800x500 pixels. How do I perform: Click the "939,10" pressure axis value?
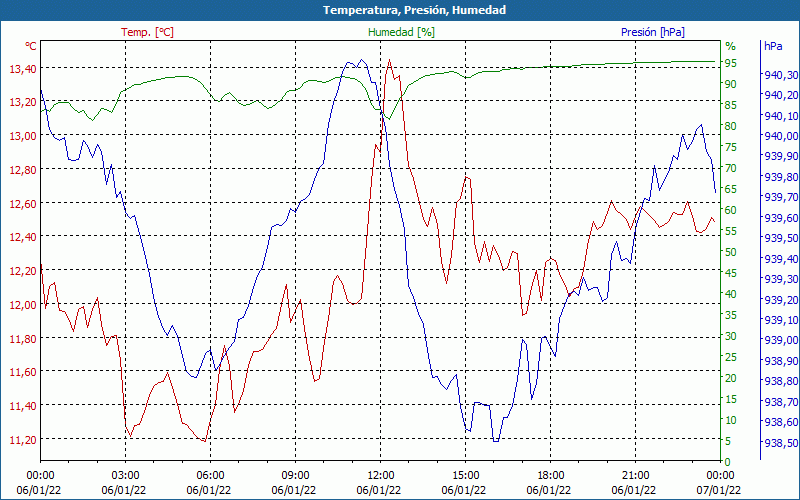coord(781,320)
